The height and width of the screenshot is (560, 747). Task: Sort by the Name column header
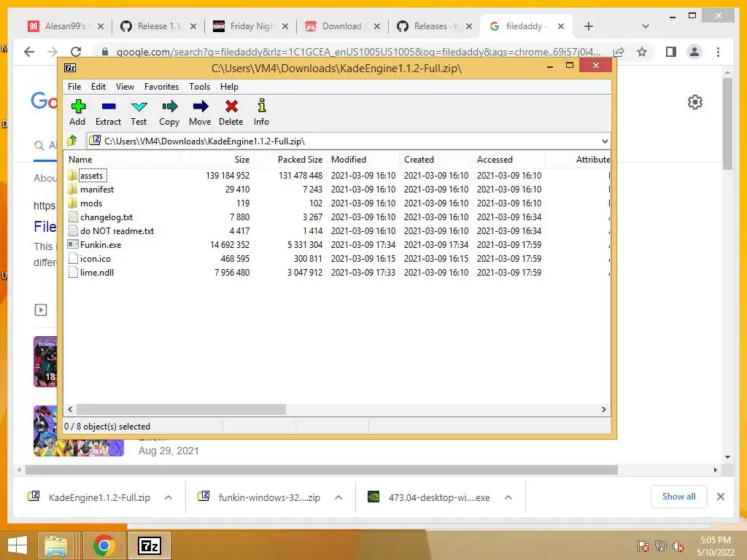tap(122, 160)
